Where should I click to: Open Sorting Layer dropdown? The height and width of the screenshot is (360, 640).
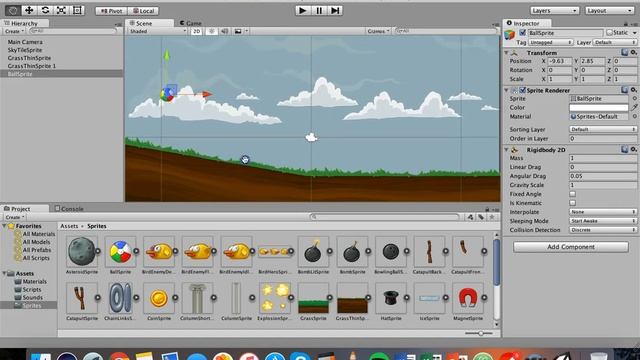point(603,129)
